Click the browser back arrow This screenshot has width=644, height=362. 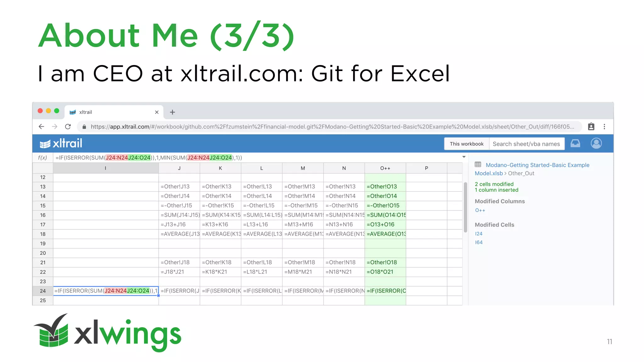pos(41,127)
